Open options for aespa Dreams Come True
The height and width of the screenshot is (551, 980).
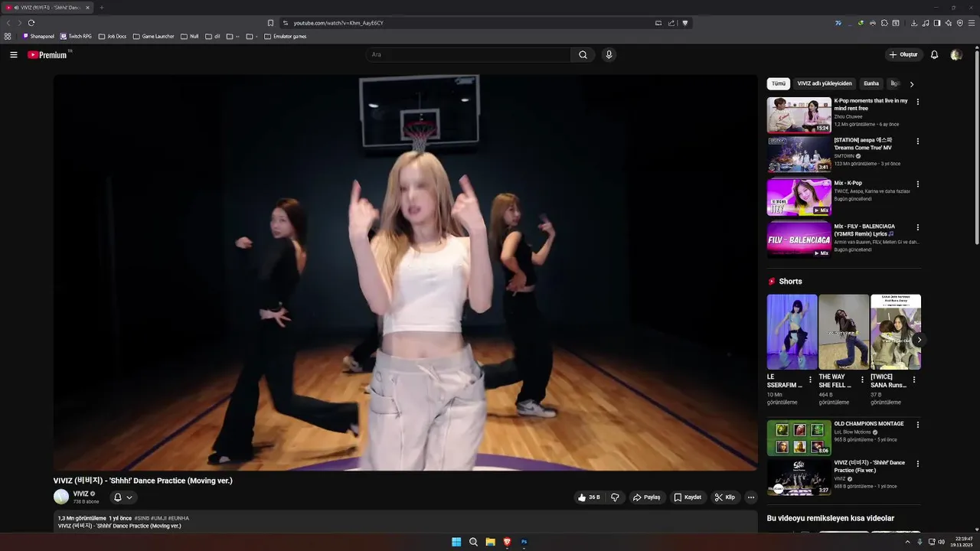(x=918, y=142)
